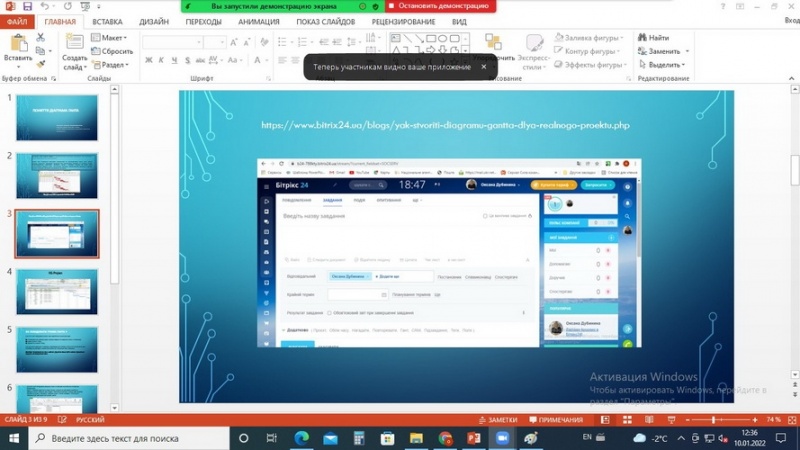
Task: Toggle bold (Ж) text formatting
Action: point(148,60)
